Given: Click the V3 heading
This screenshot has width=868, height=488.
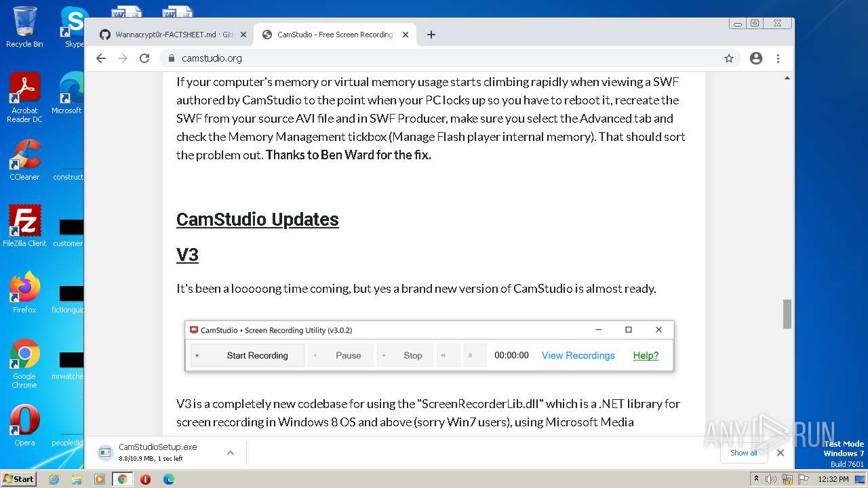Looking at the screenshot, I should [187, 255].
